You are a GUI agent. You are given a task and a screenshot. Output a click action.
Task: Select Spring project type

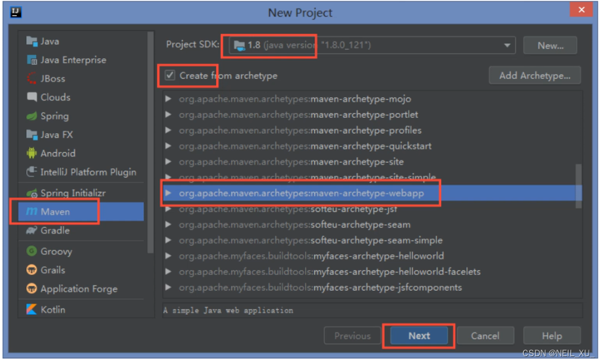pos(54,116)
